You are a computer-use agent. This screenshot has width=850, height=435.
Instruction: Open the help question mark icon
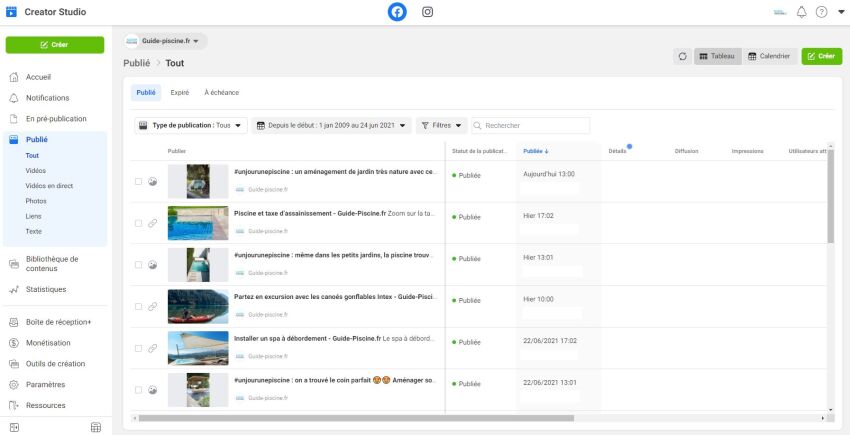(821, 12)
